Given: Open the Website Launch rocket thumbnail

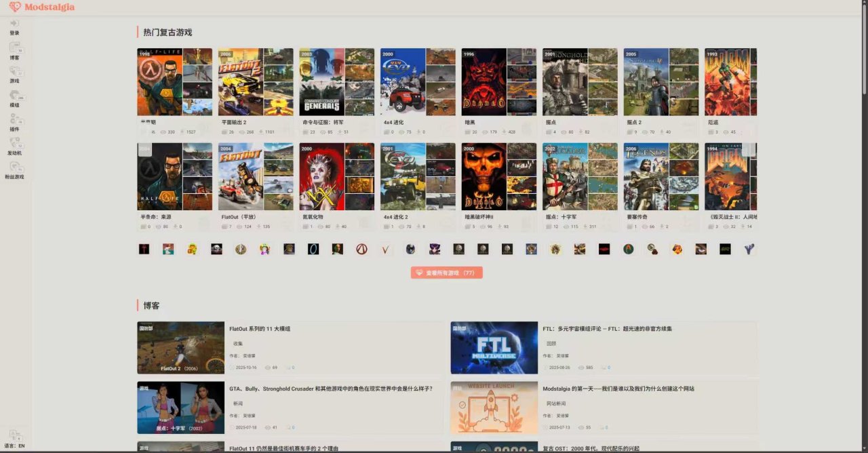Looking at the screenshot, I should tap(494, 408).
